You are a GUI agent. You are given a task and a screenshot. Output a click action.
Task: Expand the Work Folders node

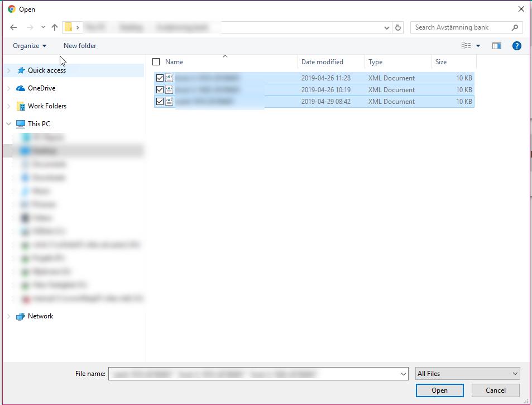[x=9, y=106]
